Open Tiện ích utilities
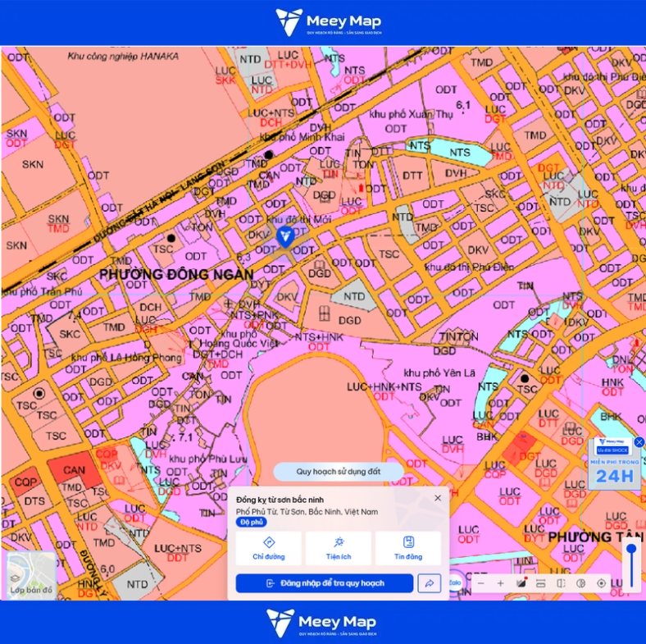This screenshot has width=646, height=644. (339, 548)
